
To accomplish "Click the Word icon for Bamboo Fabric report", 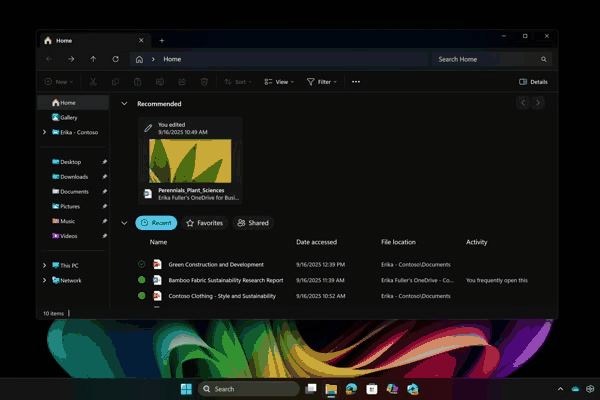I will (x=157, y=280).
